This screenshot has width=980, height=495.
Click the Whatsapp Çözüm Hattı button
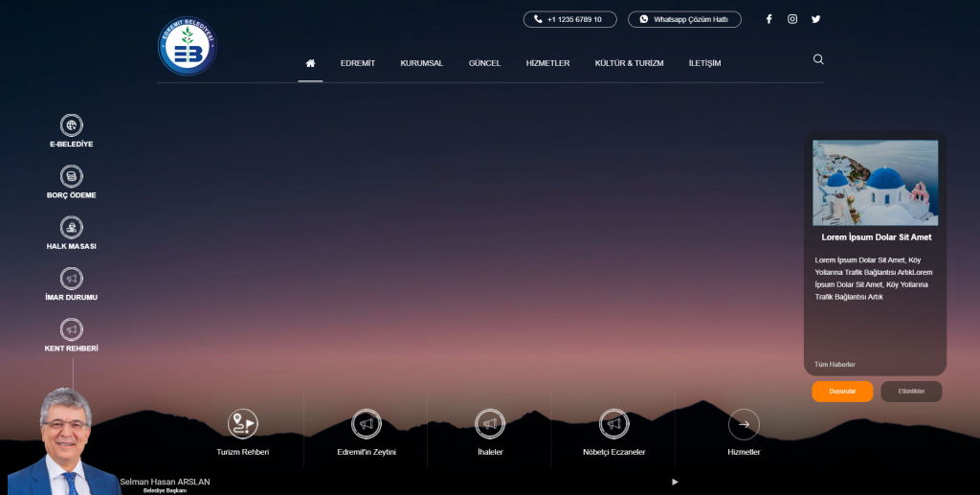coord(684,19)
